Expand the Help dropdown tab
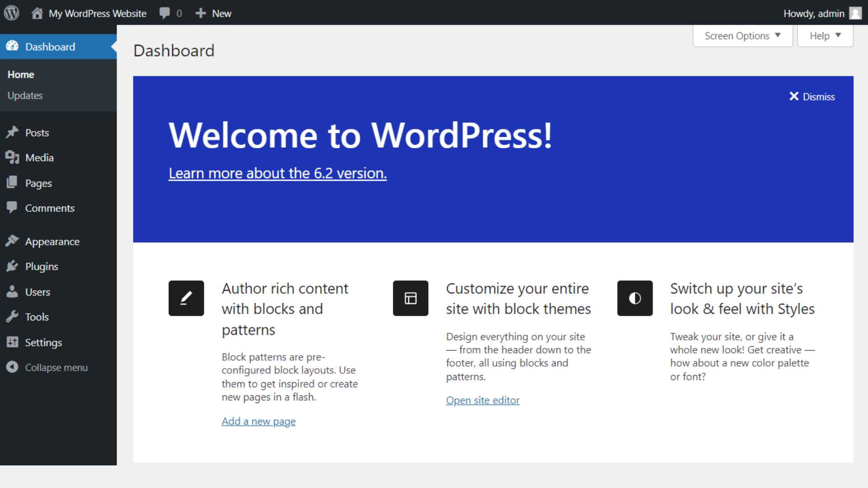This screenshot has width=868, height=488. (825, 36)
